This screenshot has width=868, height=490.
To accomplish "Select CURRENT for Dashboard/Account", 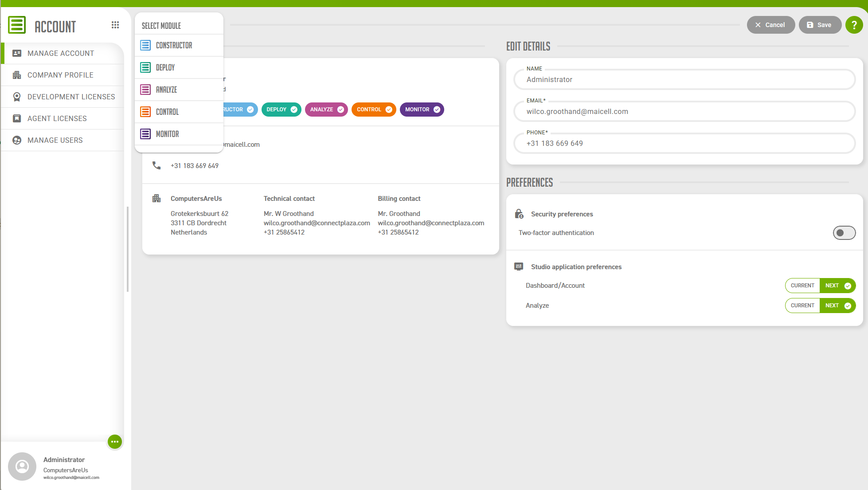I will pyautogui.click(x=802, y=286).
